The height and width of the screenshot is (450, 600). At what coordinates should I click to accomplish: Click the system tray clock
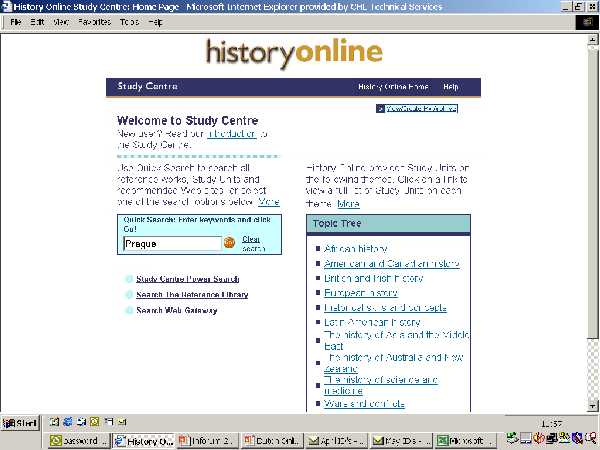552,424
